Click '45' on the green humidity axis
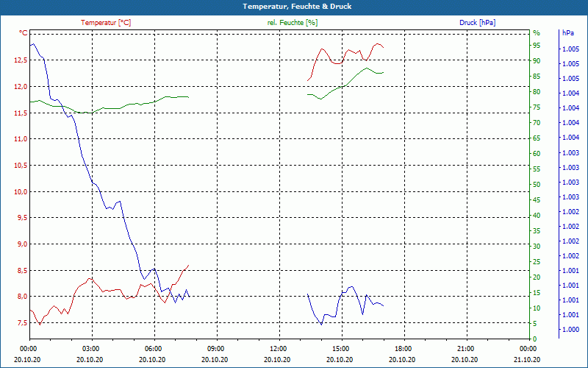The width and height of the screenshot is (588, 368). click(x=537, y=200)
